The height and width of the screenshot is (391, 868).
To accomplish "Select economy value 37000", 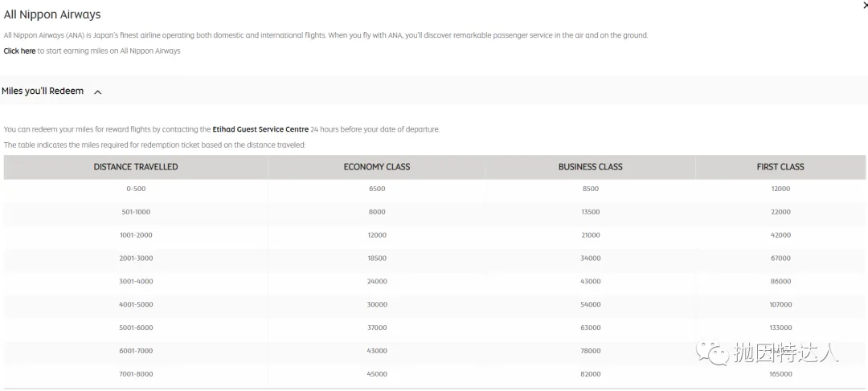I will coord(376,328).
